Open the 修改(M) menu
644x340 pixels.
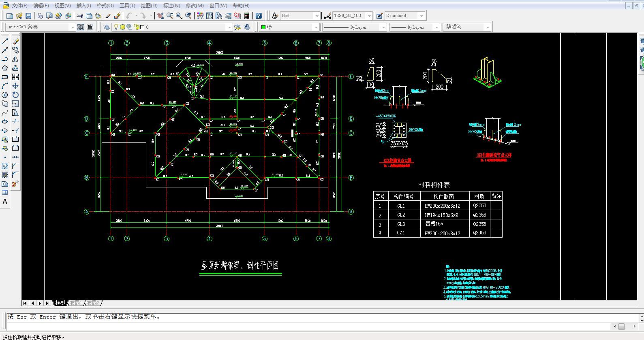coord(195,6)
